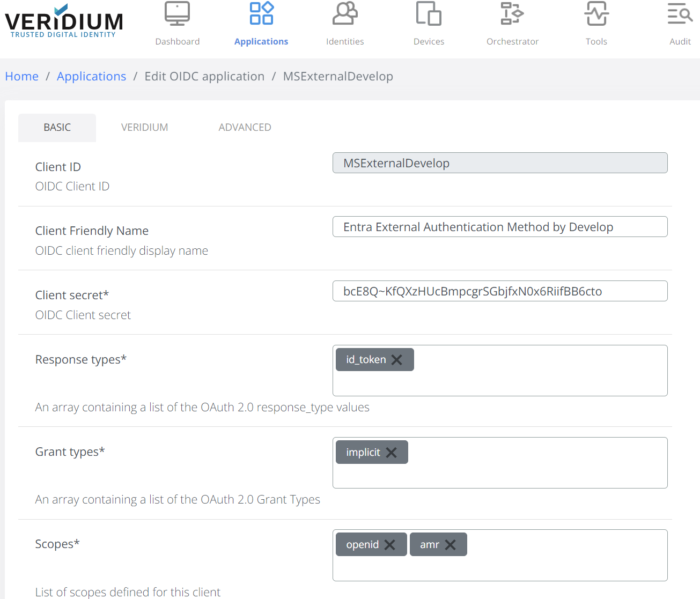Open the Devices icon
Image resolution: width=700 pixels, height=599 pixels.
click(429, 14)
